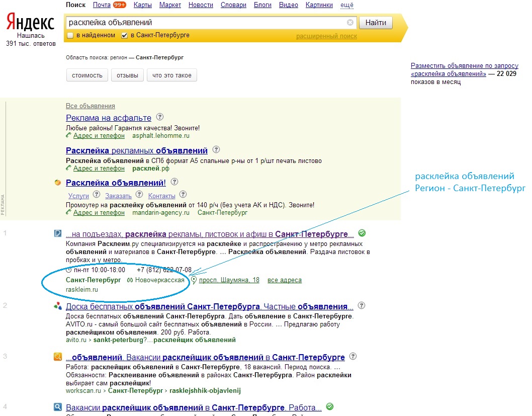Click the 'asphalt.lehomme.ru' URL text
This screenshot has height=416, width=532.
161,136
